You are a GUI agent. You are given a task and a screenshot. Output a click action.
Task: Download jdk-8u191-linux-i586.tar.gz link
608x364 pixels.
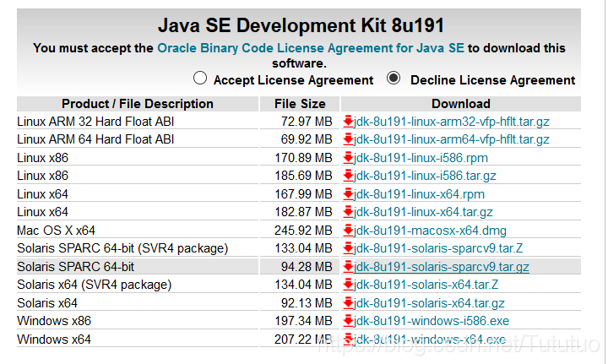point(425,176)
